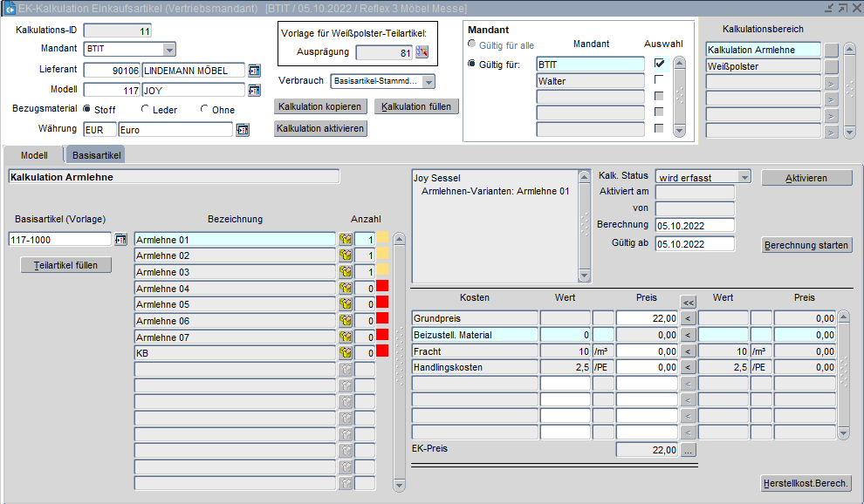Toggle the Auswahl checkbox for BTIT
The height and width of the screenshot is (504, 864).
[x=659, y=64]
